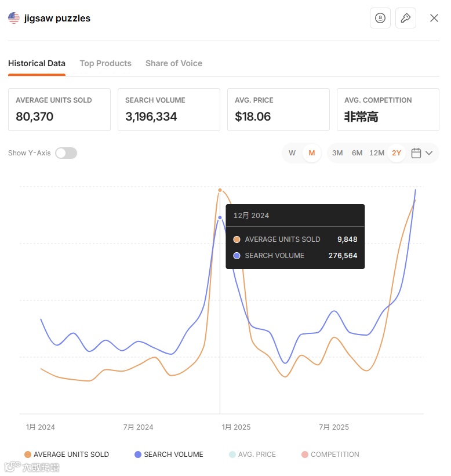
Task: Expand the date range dropdown chevron
Action: [429, 153]
